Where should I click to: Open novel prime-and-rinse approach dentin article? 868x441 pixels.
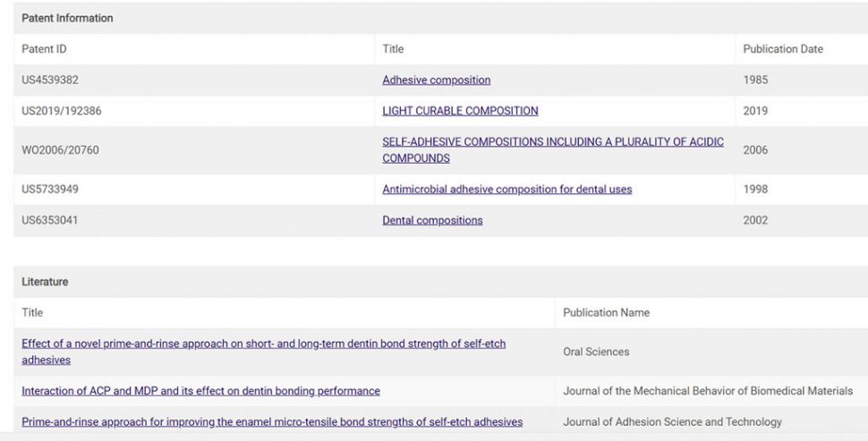(263, 352)
